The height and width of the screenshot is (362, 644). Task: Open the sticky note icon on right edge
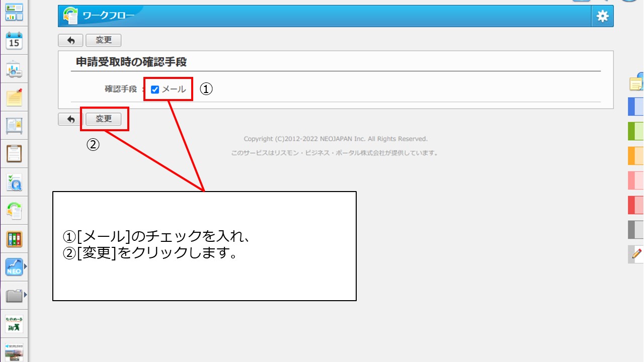coord(636,81)
